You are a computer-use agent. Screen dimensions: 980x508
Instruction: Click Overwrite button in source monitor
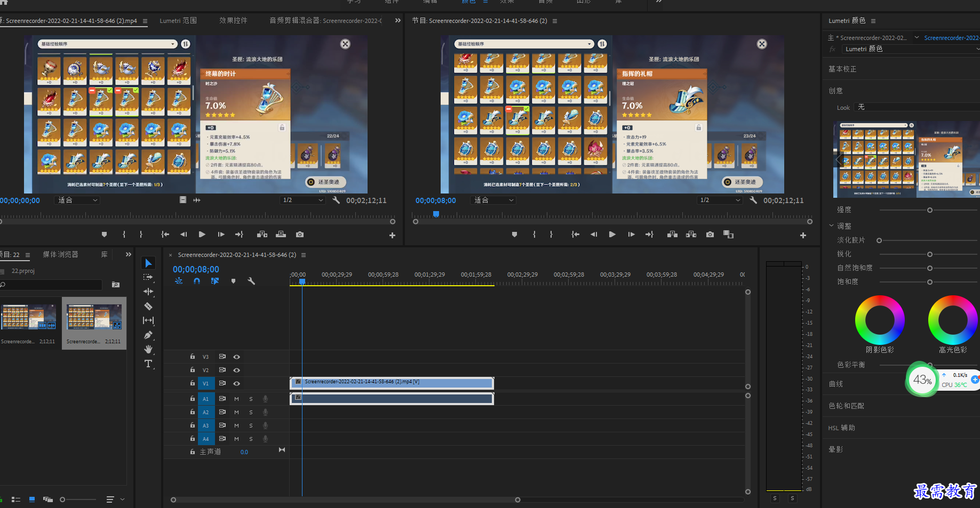point(281,235)
